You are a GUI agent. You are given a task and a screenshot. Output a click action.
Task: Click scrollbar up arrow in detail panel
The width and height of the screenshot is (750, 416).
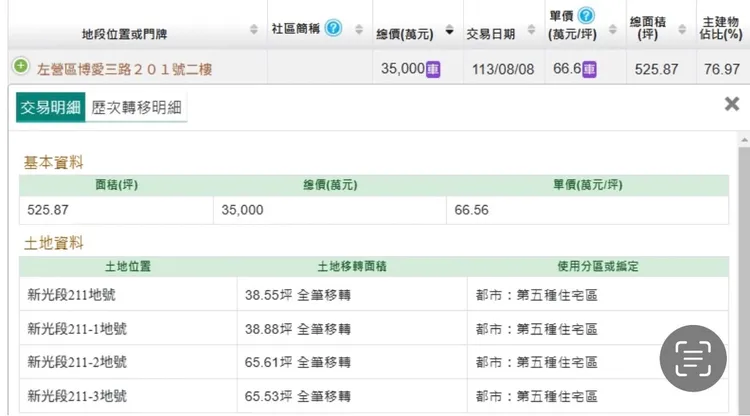pos(744,140)
